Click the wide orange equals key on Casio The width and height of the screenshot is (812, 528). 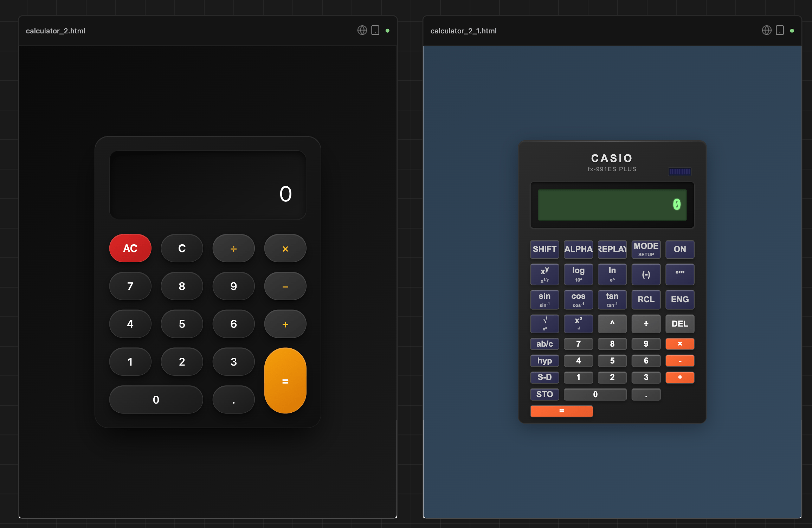561,411
